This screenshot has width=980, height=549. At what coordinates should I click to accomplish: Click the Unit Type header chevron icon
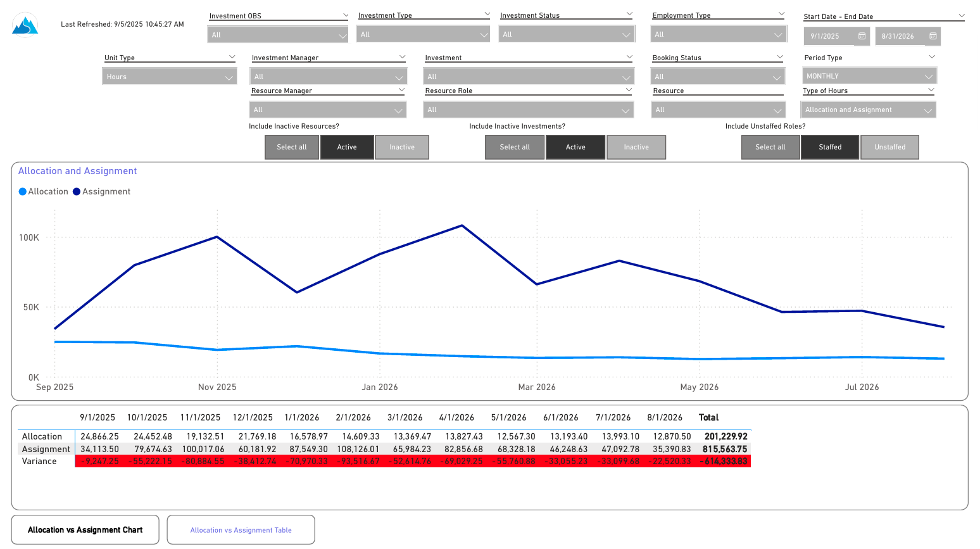click(232, 57)
